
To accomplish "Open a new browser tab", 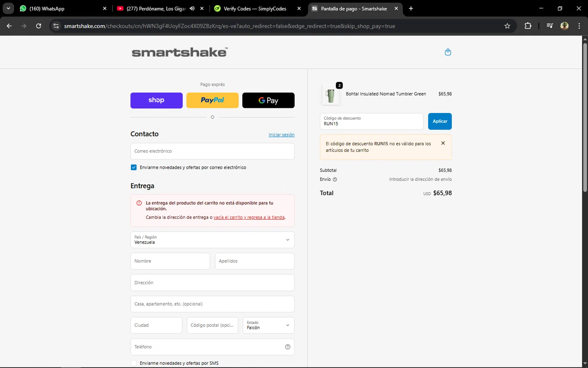I will (x=411, y=9).
